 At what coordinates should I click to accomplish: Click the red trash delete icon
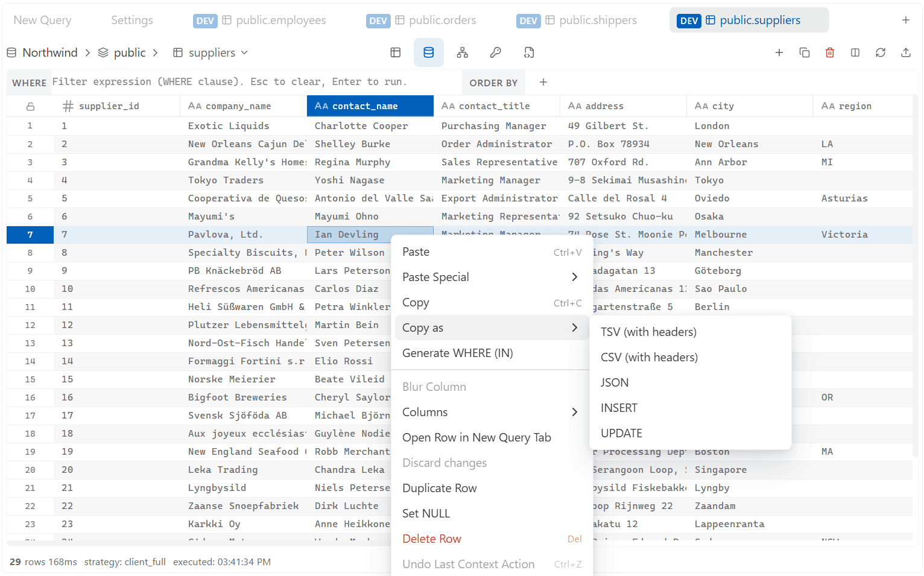click(830, 52)
